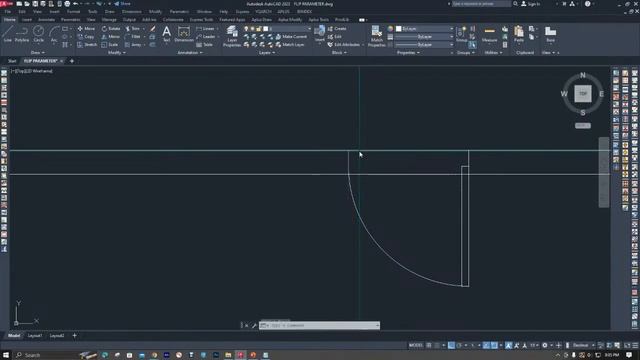Toggle annotation objects visibility in status bar
The height and width of the screenshot is (360, 640).
509,345
